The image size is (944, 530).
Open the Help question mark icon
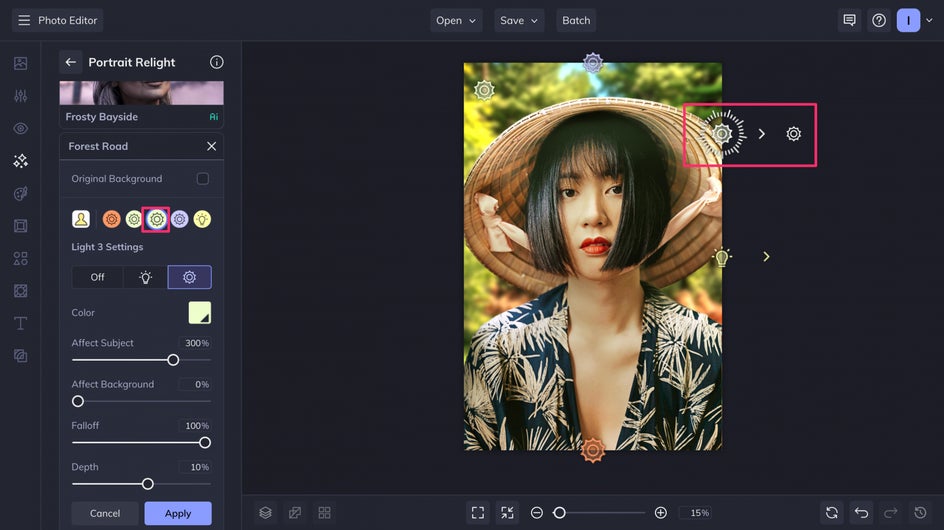tap(879, 20)
